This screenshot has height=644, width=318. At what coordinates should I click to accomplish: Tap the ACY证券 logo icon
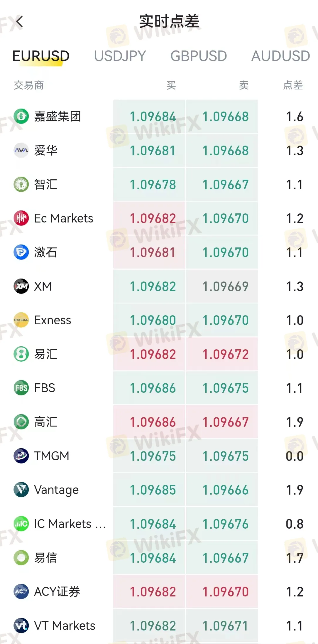tap(21, 591)
